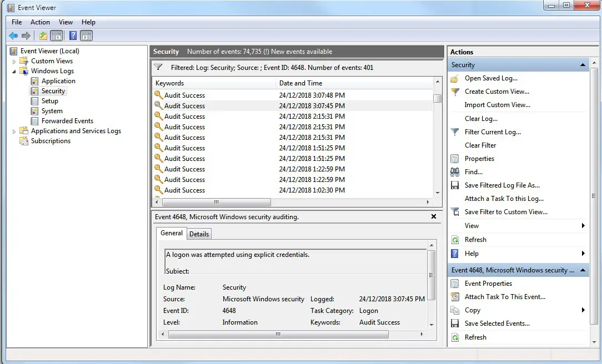Click Clear Filter action
Viewport: 602px width, 364px height.
pos(480,145)
